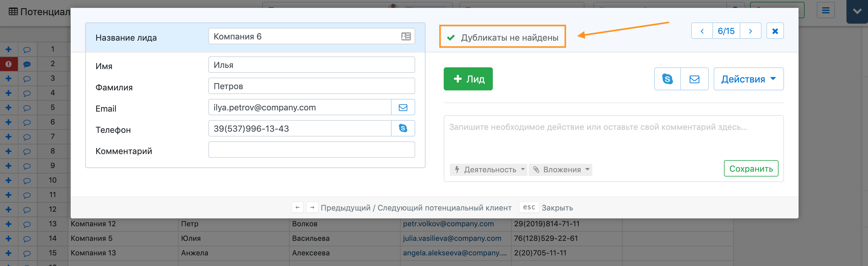Click the green Лид button
Screen dimensions: 868x266
[468, 79]
